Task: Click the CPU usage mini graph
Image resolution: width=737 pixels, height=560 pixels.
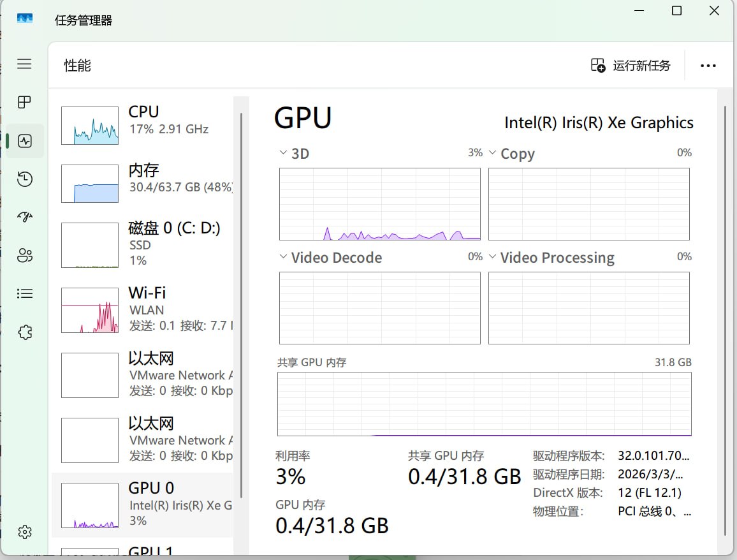Action: coord(90,126)
